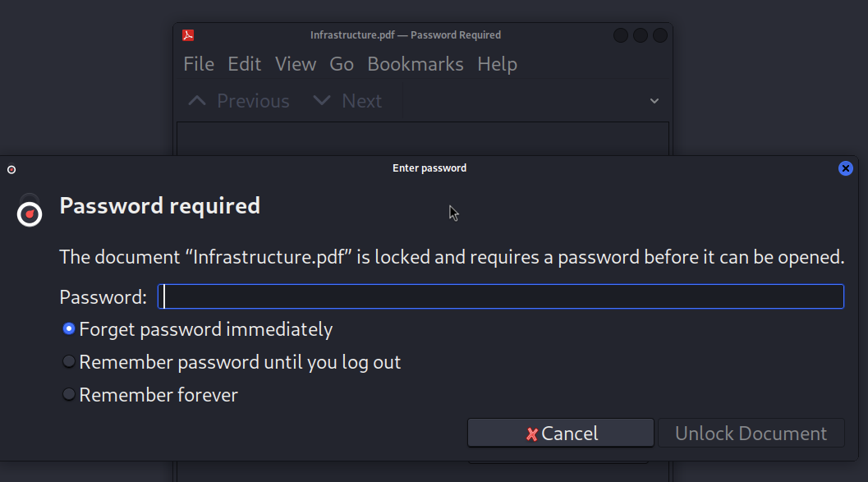868x482 pixels.
Task: Enable Remember forever
Action: [x=68, y=393]
